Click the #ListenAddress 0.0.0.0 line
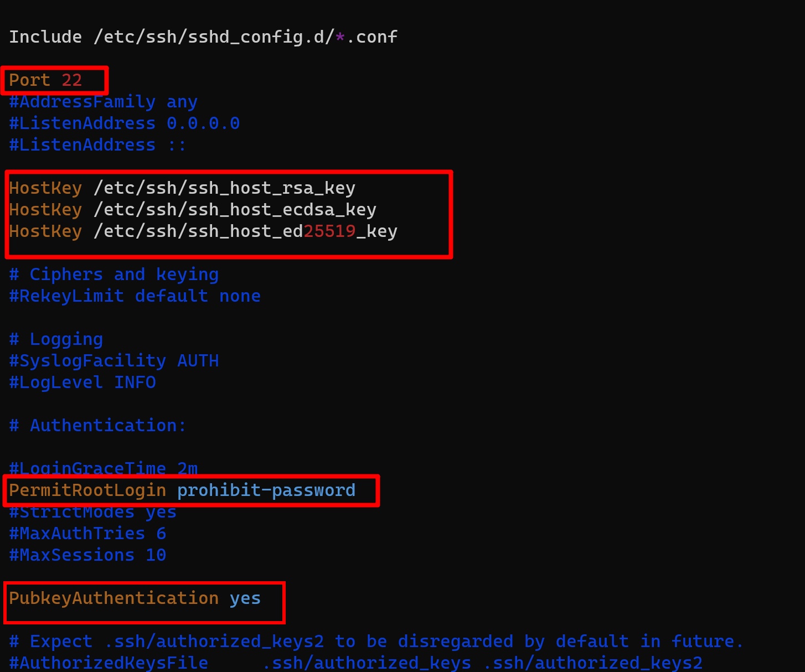 124,123
